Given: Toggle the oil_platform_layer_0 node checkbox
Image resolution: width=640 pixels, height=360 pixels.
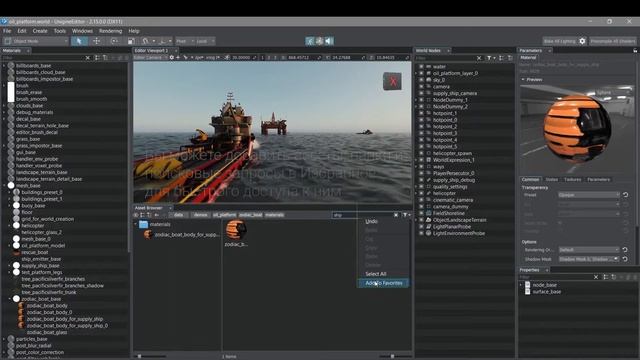Looking at the screenshot, I should point(421,73).
